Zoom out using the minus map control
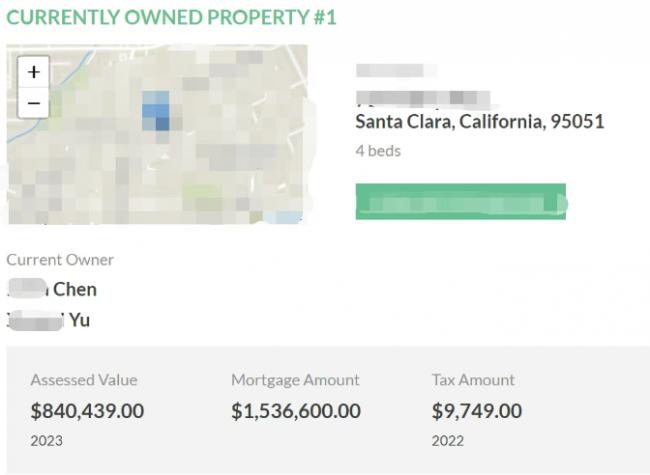The width and height of the screenshot is (650, 475). (x=34, y=103)
